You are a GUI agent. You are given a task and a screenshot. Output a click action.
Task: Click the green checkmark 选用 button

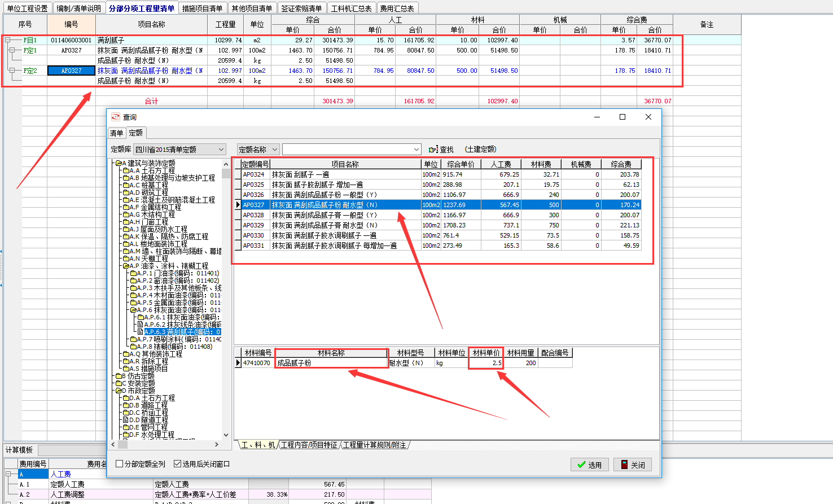click(x=589, y=464)
